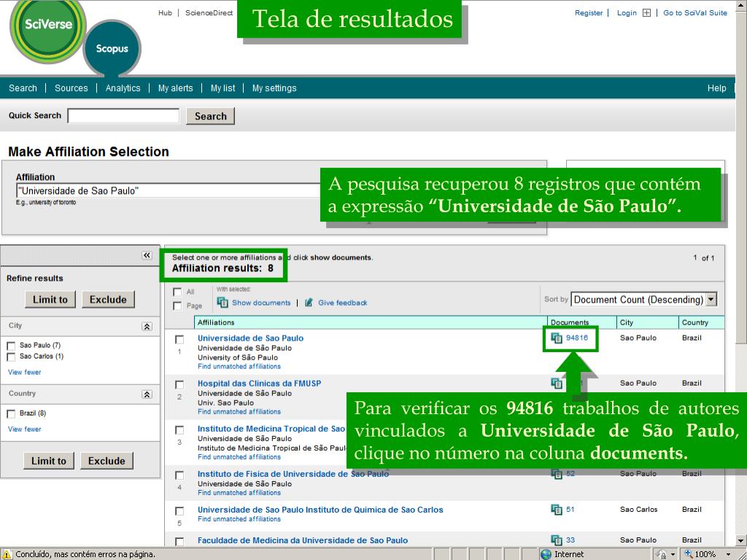Select the Instituto de Fisica row checkbox
Screen dimensions: 747x560
point(179,475)
